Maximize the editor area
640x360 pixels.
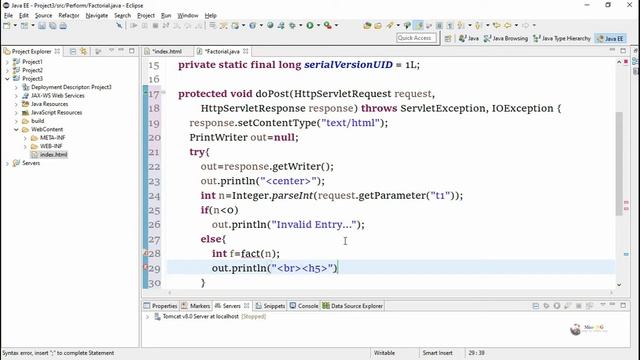623,50
